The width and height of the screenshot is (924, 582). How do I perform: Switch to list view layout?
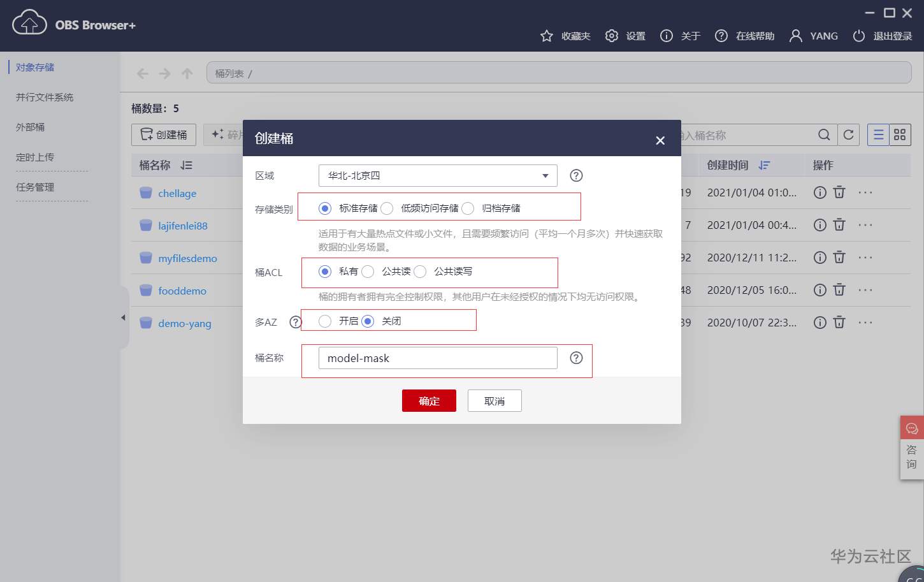[878, 135]
